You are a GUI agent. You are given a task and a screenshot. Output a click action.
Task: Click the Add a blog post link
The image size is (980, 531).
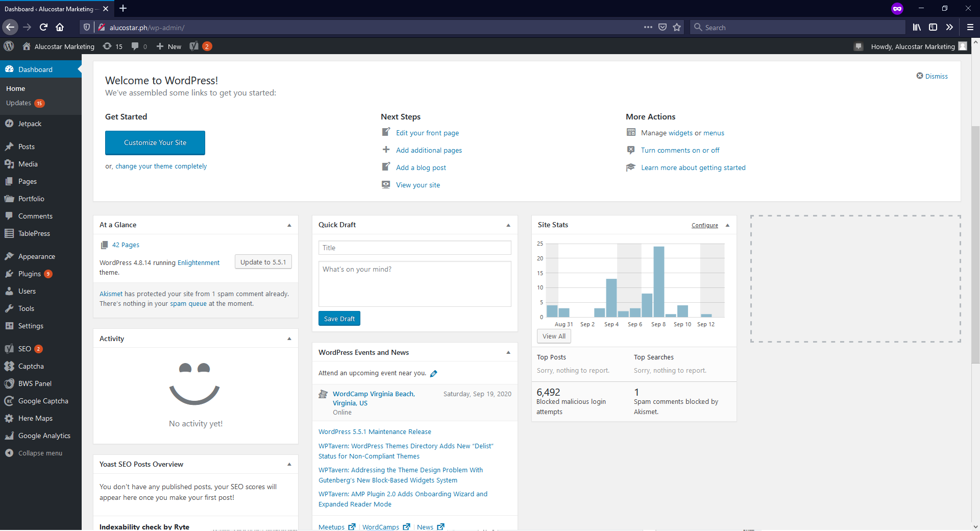421,167
